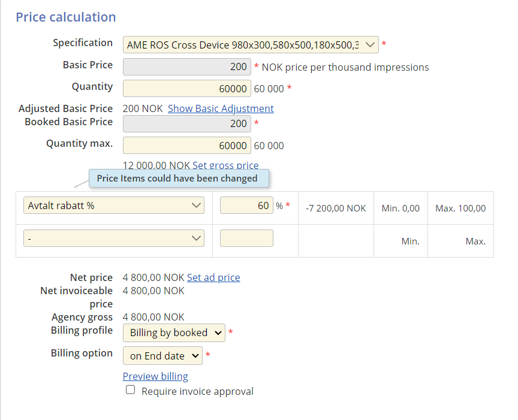Click the Basic Price field
Viewport: 518px width, 420px height.
click(187, 67)
